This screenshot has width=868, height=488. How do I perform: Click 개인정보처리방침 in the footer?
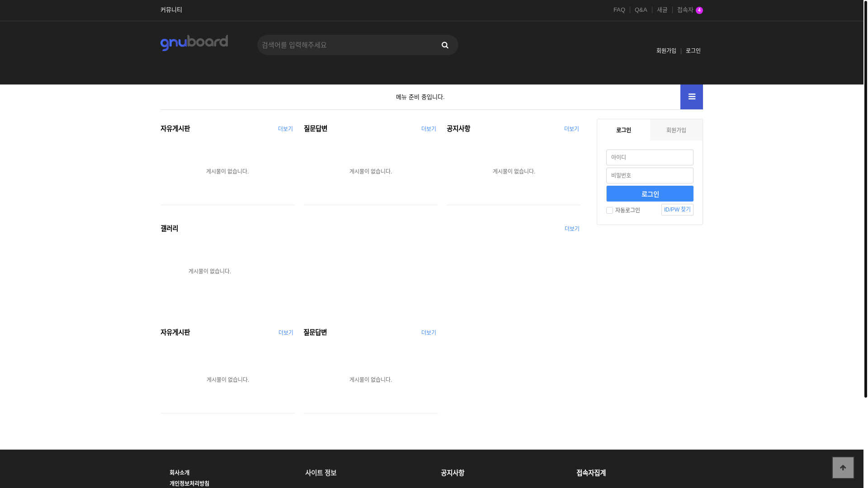click(x=189, y=483)
